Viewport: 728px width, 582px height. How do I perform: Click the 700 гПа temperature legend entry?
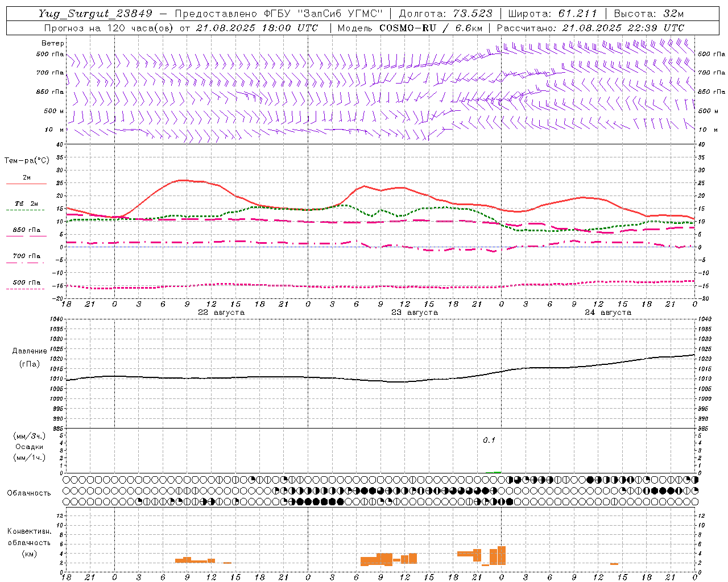point(27,256)
